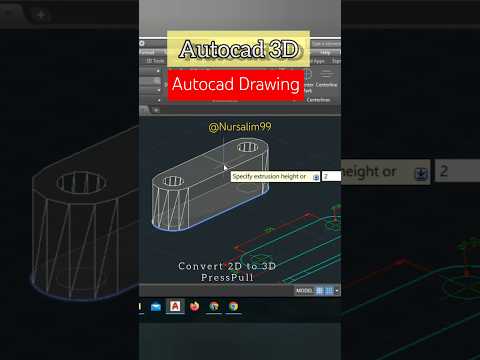Expand the Centerlines ribbon panel title
Image resolution: width=480 pixels, height=360 pixels.
pyautogui.click(x=318, y=100)
